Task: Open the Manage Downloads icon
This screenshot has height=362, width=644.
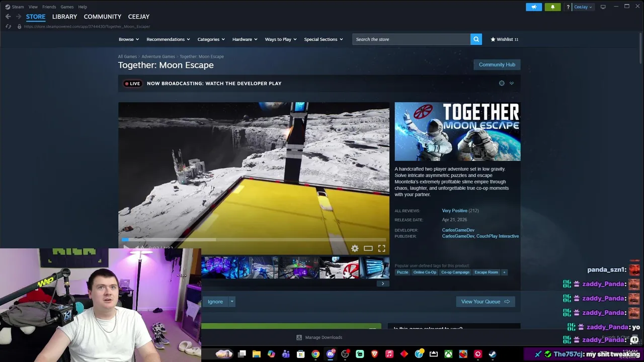Action: [x=299, y=337]
